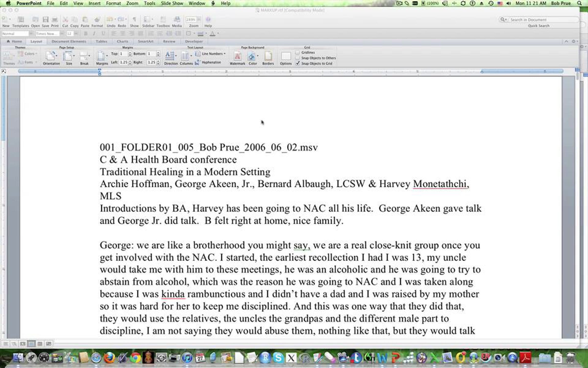Click the Grid Options icon
588x368 pixels.
(286, 57)
